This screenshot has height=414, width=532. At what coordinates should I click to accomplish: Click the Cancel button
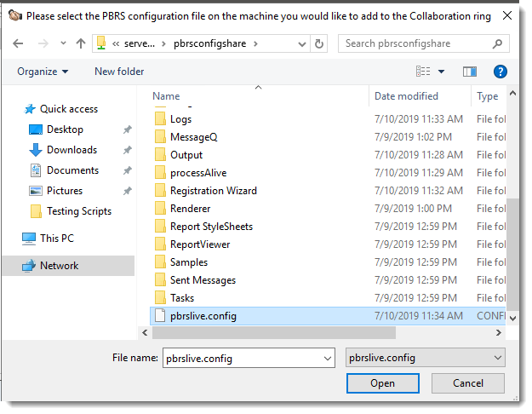pyautogui.click(x=468, y=383)
